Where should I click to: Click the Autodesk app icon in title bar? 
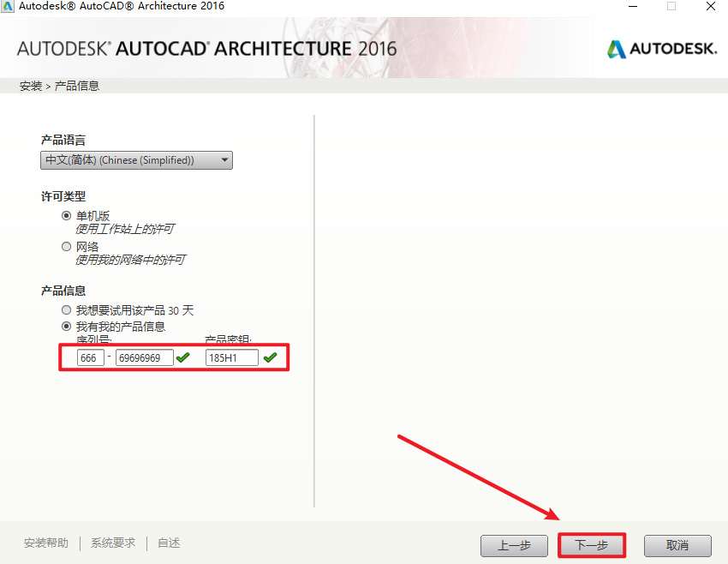coord(9,6)
